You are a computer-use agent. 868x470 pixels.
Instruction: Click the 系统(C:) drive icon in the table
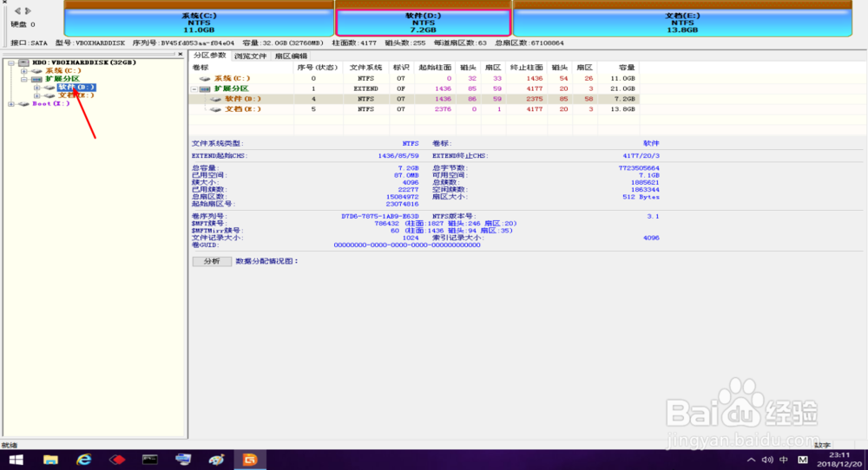(206, 79)
